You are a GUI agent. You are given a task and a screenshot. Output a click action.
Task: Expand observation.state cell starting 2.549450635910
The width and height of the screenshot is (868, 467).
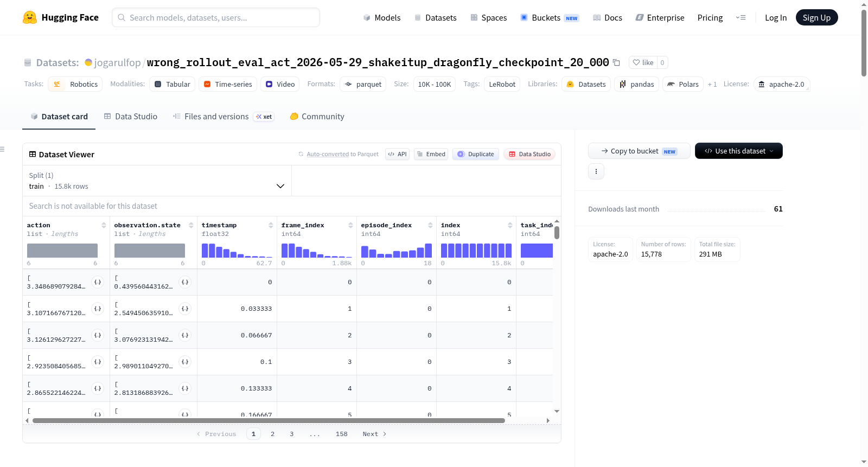(185, 309)
